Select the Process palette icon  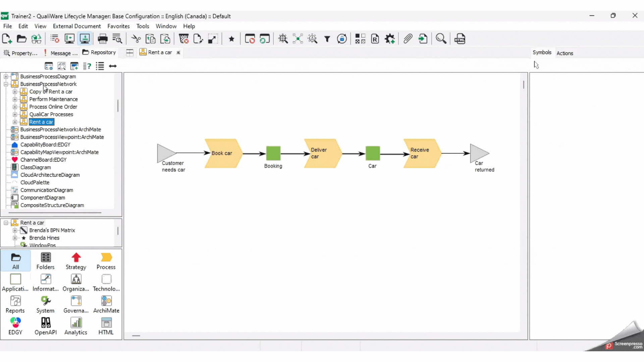tap(106, 261)
